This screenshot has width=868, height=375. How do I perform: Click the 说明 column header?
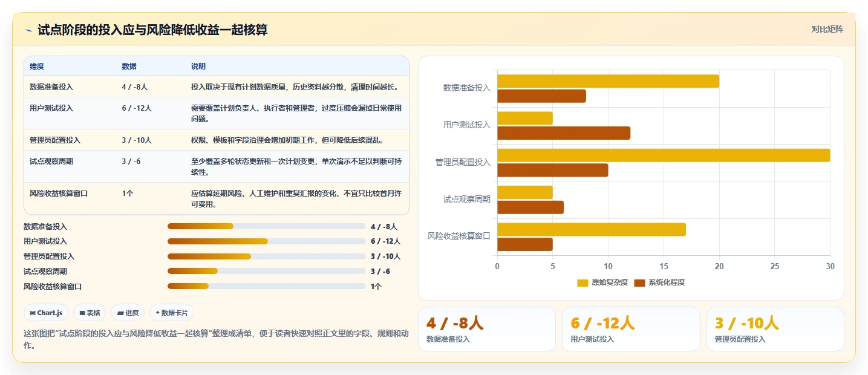pyautogui.click(x=198, y=67)
